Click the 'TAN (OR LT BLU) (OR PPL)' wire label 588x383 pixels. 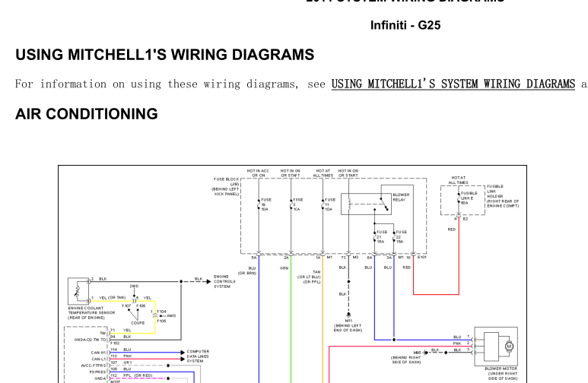tap(310, 277)
